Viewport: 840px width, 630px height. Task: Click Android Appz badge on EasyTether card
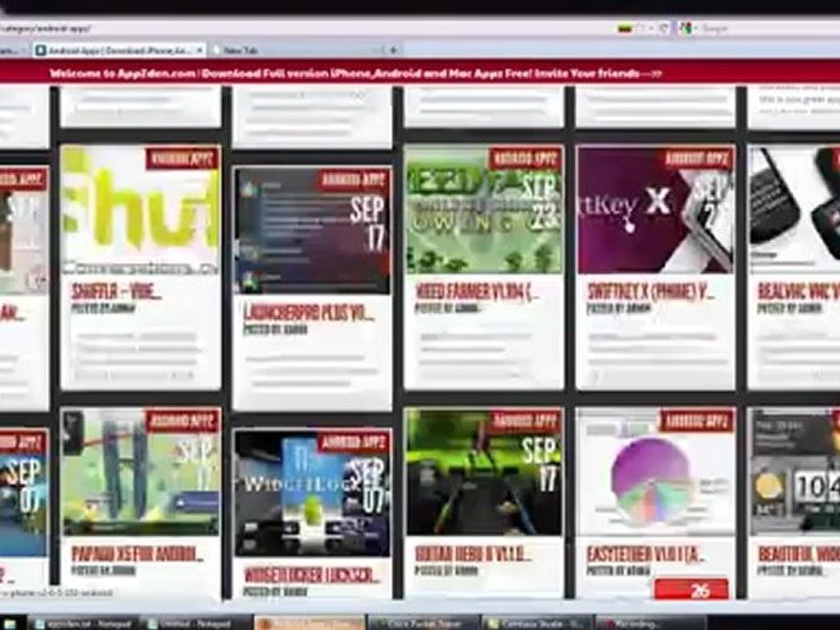[x=697, y=421]
